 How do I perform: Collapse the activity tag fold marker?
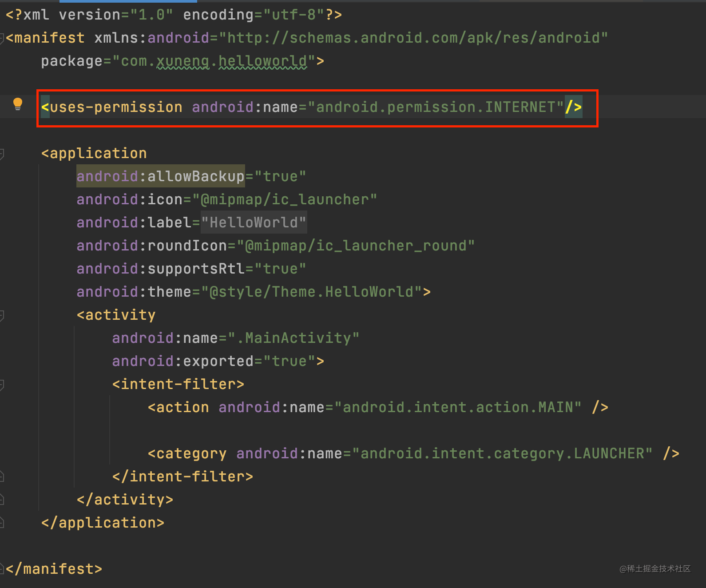(x=2, y=315)
